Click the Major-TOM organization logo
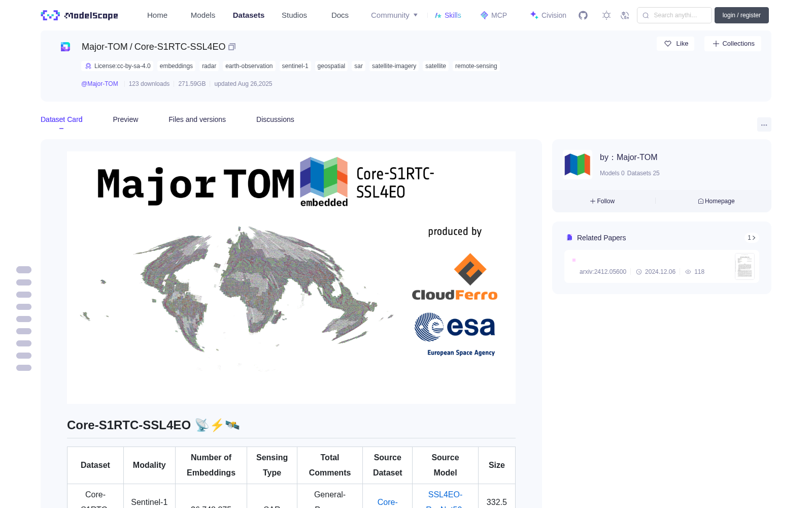Image resolution: width=812 pixels, height=508 pixels. tap(578, 165)
